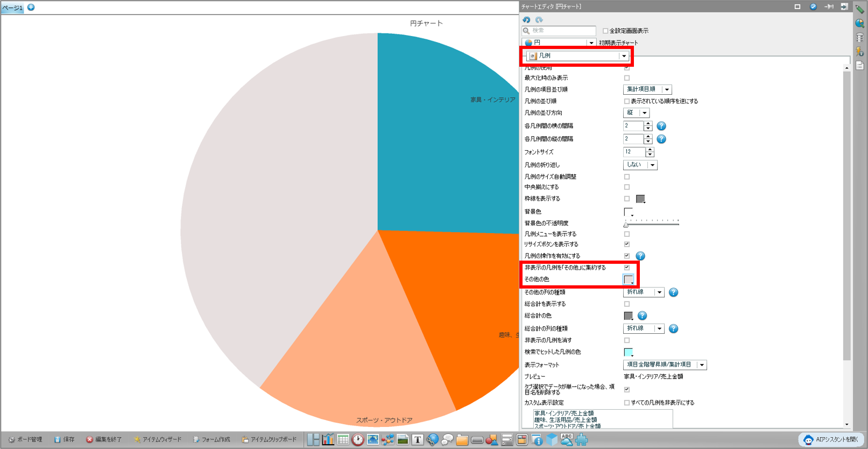This screenshot has width=868, height=449.
Task: Open 総合計の列の種類 dropdown
Action: tap(644, 328)
